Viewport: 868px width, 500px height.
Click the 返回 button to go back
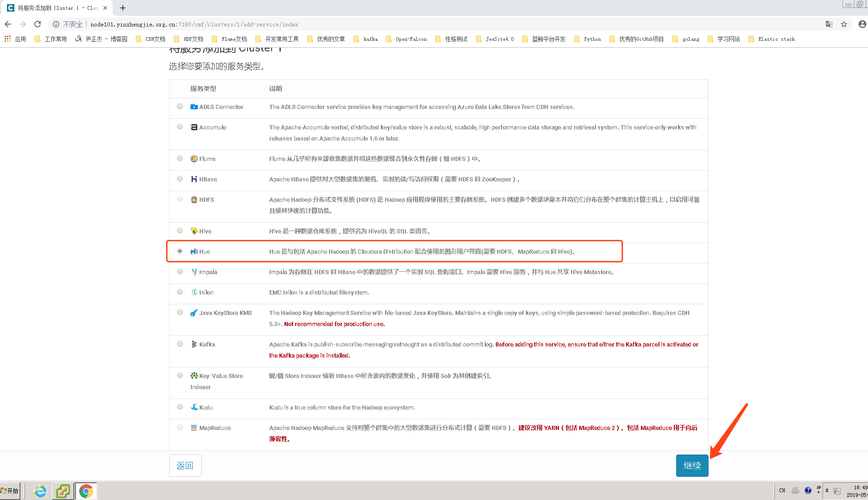[x=185, y=465]
